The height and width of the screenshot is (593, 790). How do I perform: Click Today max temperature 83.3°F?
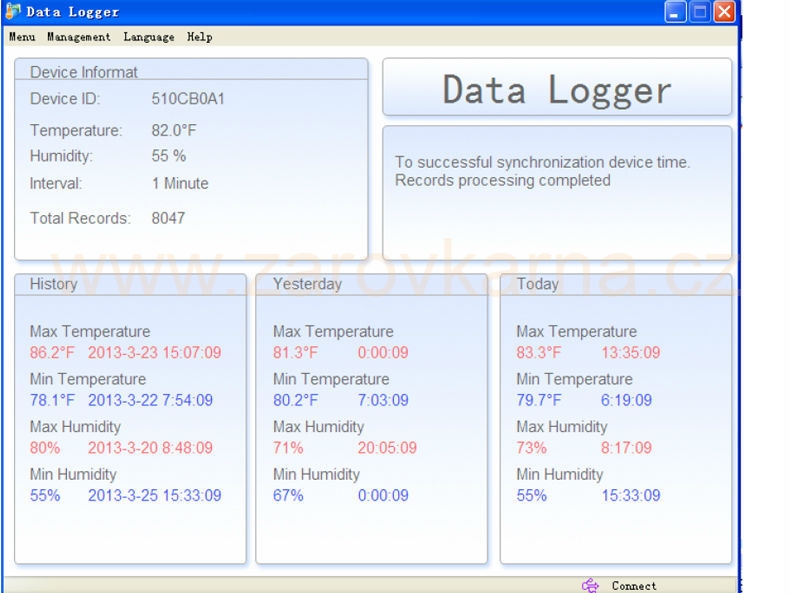[539, 353]
